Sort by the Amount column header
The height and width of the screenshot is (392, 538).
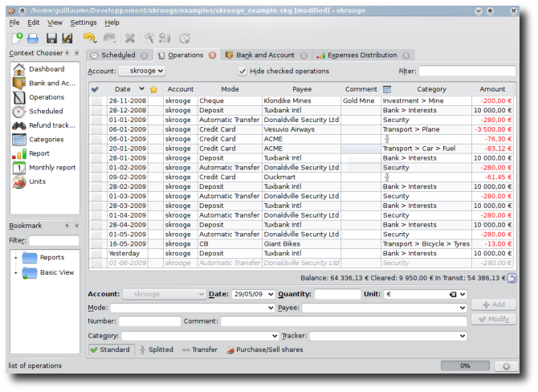[492, 89]
